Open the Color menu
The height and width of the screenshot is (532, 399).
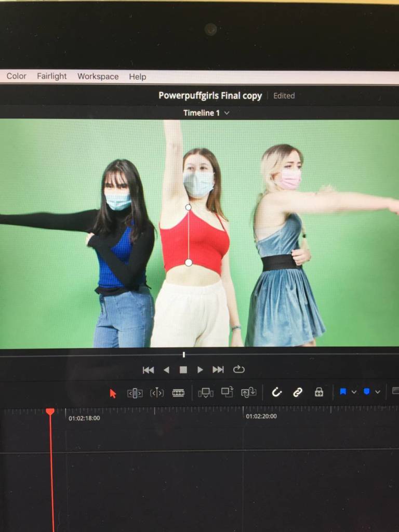[16, 76]
